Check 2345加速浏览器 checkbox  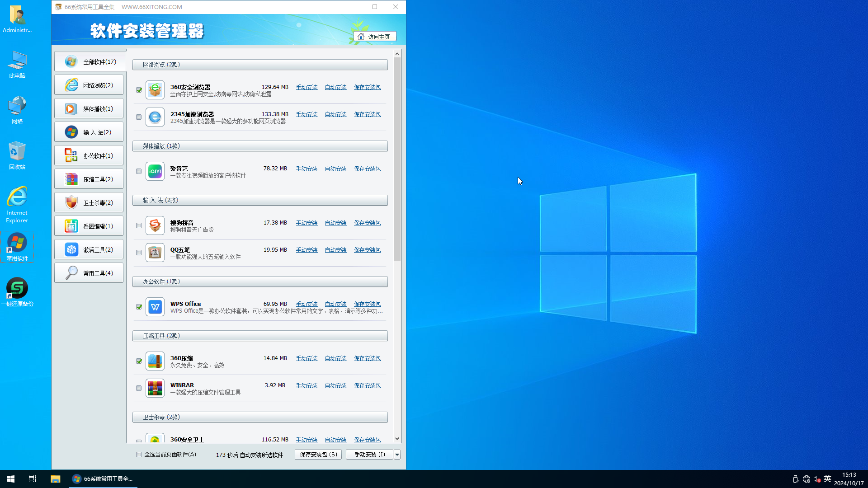point(139,117)
